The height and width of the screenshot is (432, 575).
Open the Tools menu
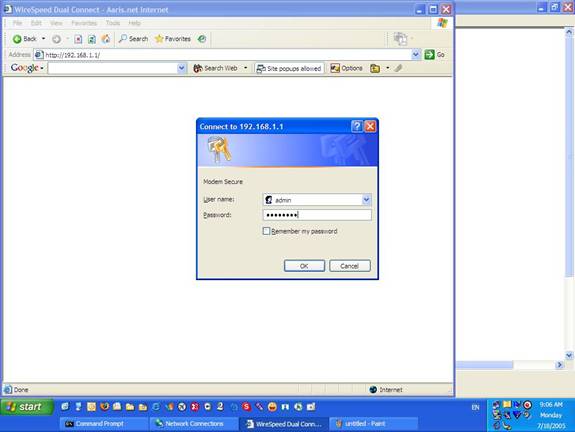point(113,23)
